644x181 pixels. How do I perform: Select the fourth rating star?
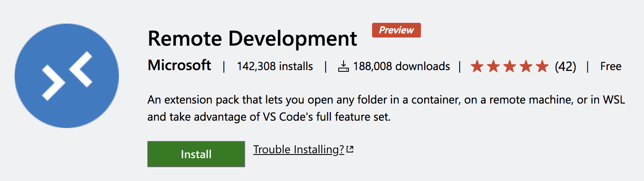click(526, 66)
